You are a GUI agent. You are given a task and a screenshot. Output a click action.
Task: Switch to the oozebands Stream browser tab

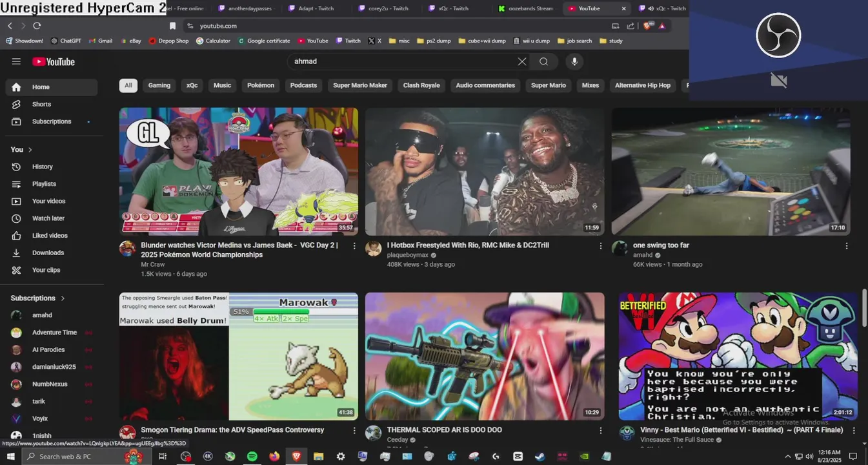pyautogui.click(x=526, y=8)
